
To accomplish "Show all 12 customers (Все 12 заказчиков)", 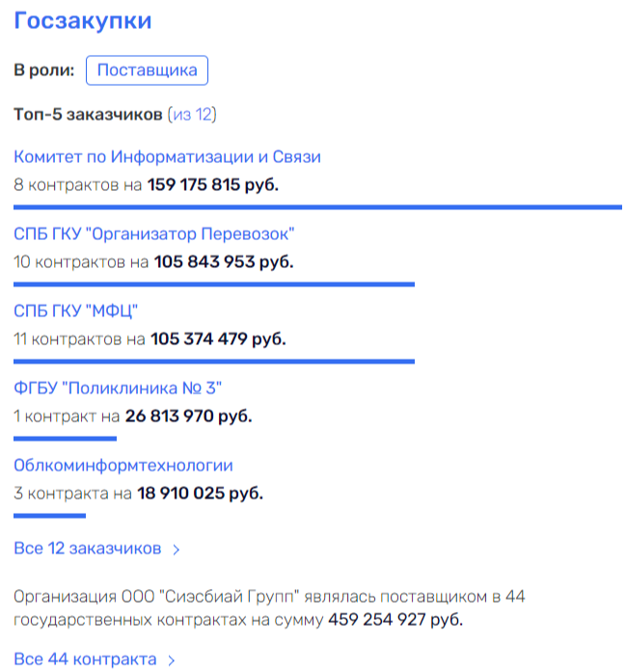I will [88, 549].
